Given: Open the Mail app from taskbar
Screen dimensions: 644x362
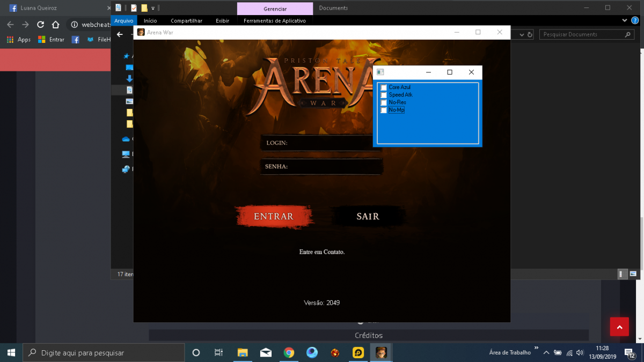Looking at the screenshot, I should pos(266,352).
